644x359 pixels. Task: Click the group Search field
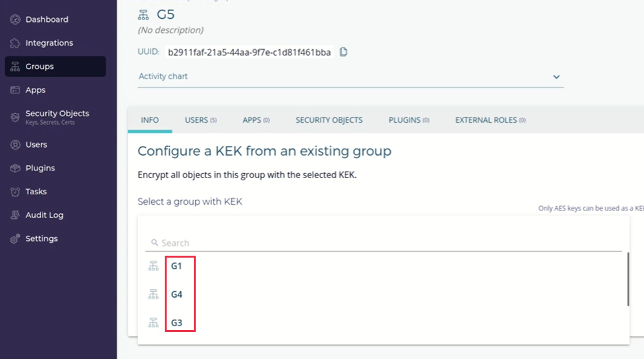[388, 243]
